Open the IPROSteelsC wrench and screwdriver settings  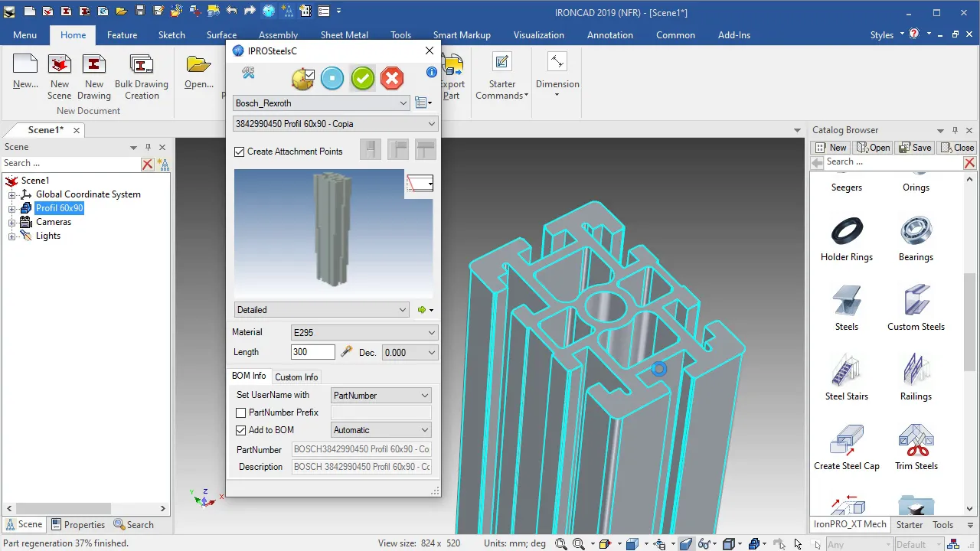[248, 73]
